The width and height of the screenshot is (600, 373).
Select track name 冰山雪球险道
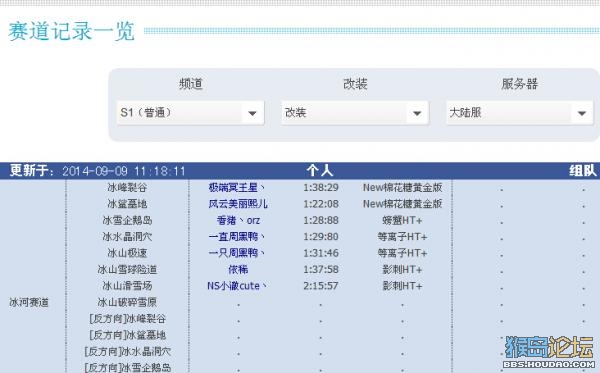point(127,270)
